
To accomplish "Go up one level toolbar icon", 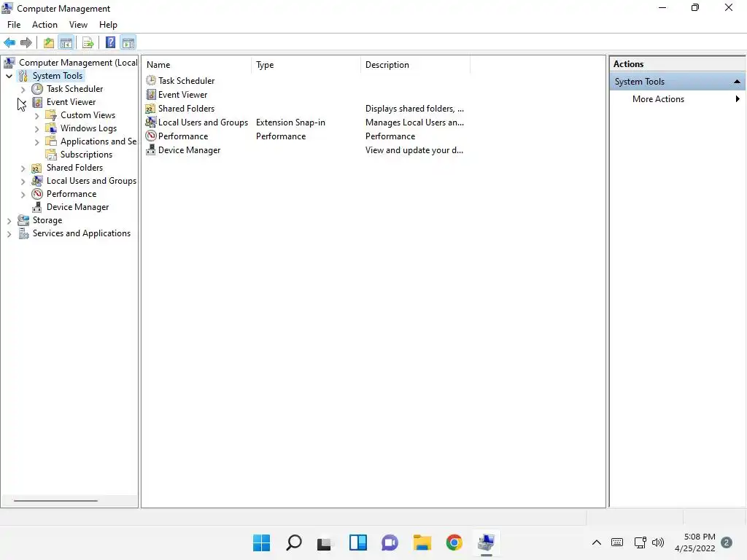I will [x=49, y=43].
